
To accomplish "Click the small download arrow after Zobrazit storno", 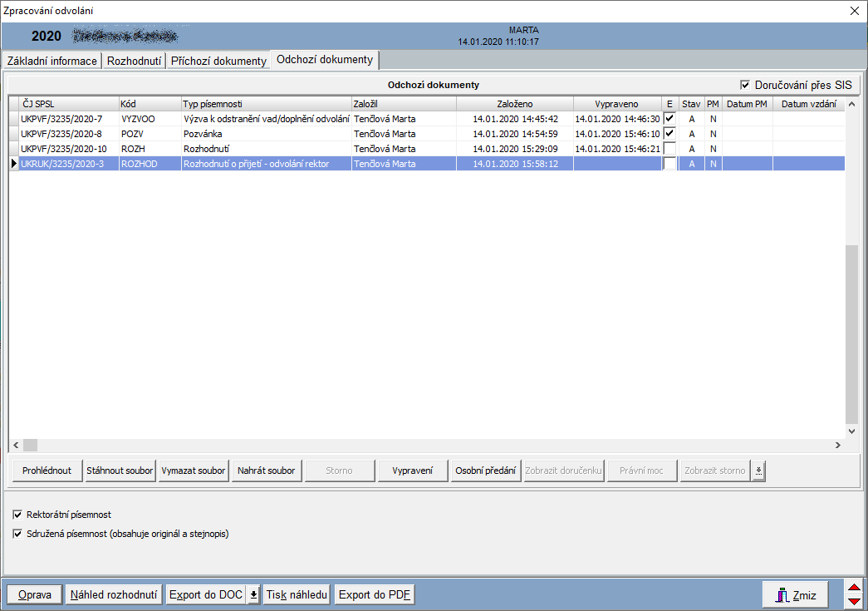I will click(758, 471).
